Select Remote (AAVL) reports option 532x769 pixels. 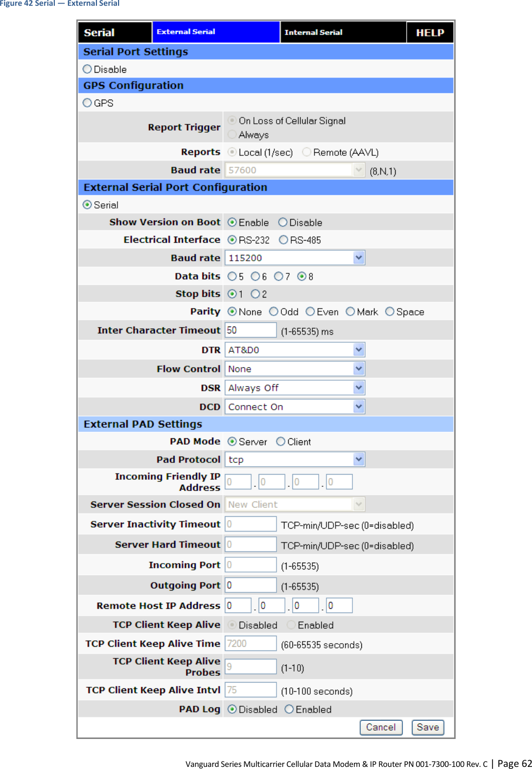[307, 152]
